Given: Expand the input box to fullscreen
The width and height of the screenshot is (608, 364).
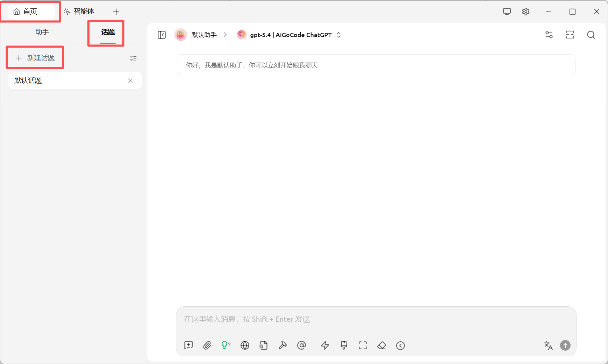Looking at the screenshot, I should coord(363,345).
